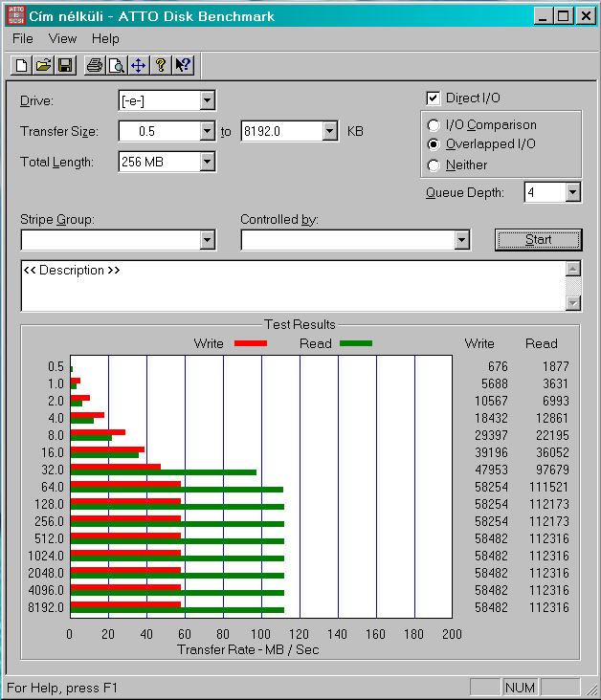Click the Write value 47953

491,470
